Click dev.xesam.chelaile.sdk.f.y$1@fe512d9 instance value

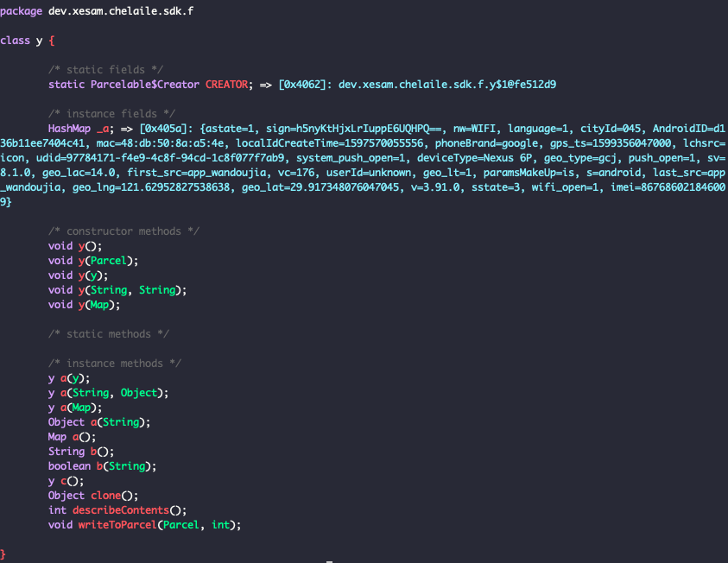pos(447,85)
